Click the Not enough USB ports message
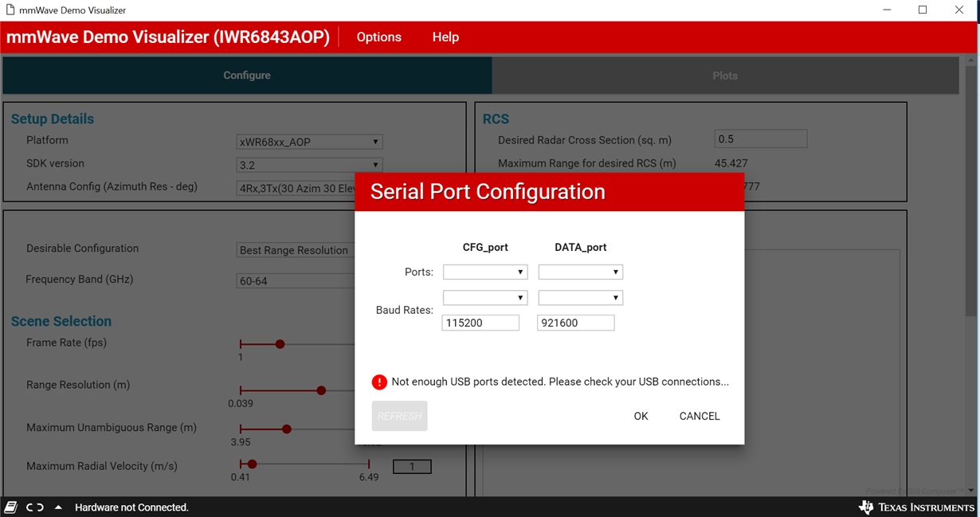This screenshot has width=980, height=517. pyautogui.click(x=560, y=382)
